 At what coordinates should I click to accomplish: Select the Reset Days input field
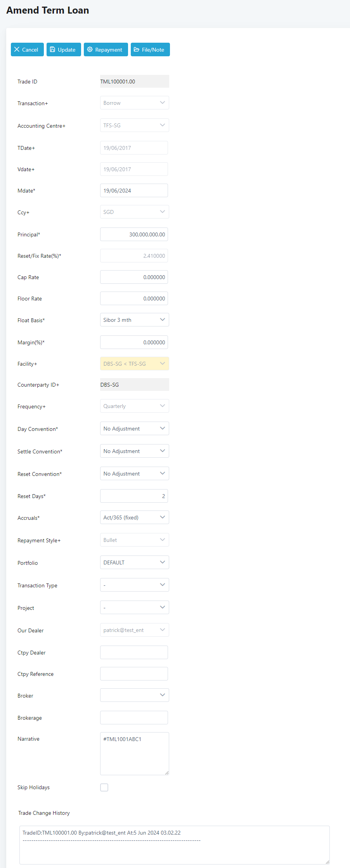tap(134, 496)
